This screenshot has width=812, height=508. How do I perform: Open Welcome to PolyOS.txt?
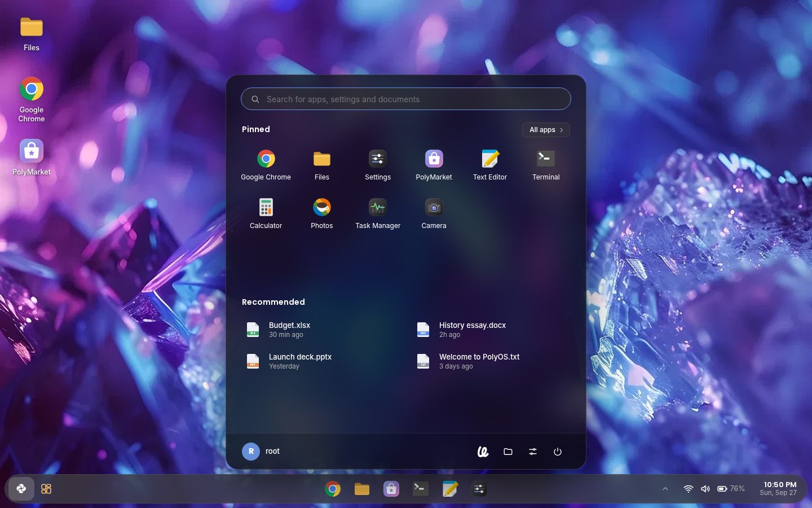(x=492, y=361)
